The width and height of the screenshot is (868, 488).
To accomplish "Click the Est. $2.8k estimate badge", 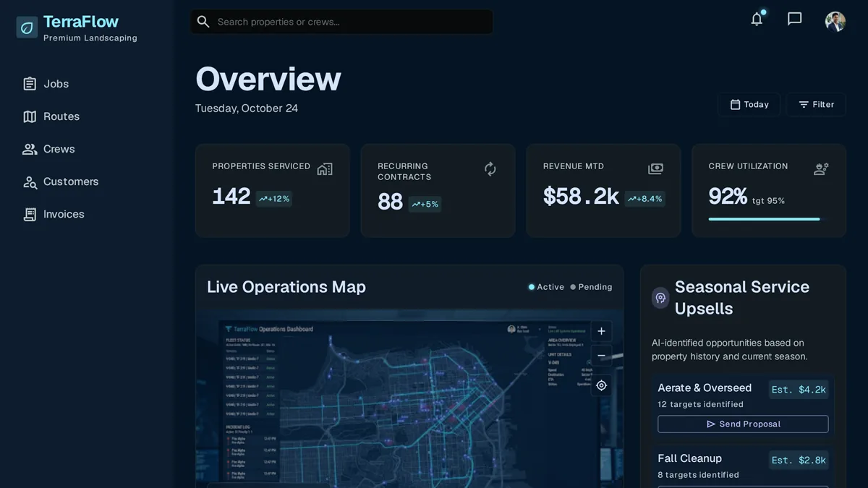I will point(799,460).
